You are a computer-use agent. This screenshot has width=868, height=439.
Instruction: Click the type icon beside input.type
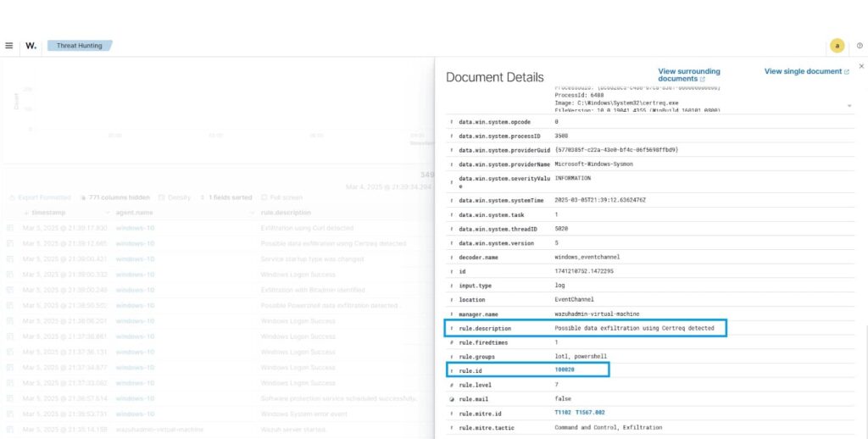point(452,286)
